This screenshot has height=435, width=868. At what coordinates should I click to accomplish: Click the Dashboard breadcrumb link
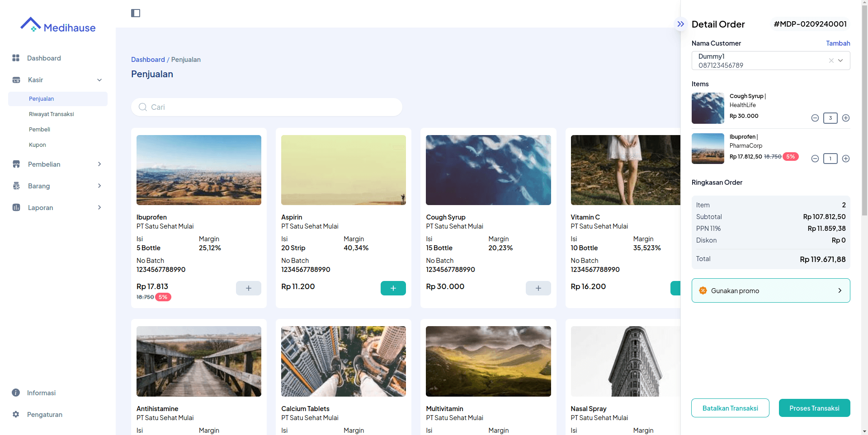[x=148, y=60]
